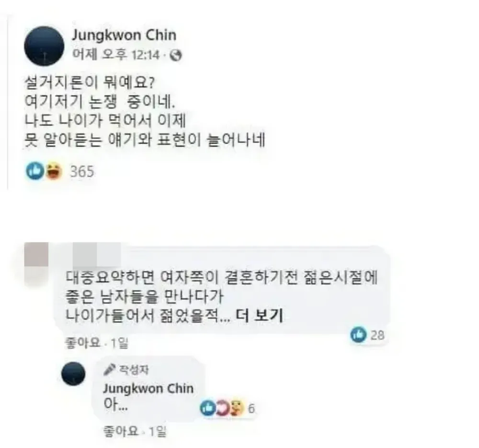
Task: Click the pencil author badge icon
Action: 109,369
